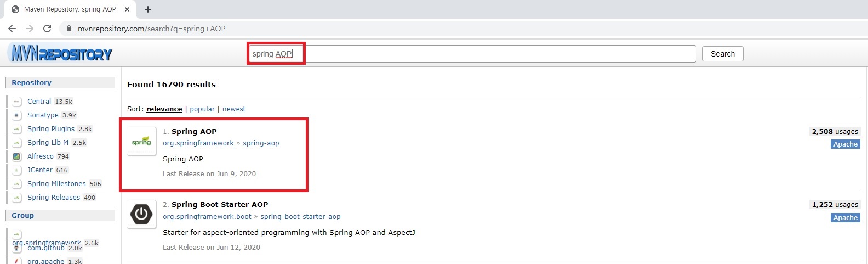Filter by Spring Lib M repository

coord(48,143)
